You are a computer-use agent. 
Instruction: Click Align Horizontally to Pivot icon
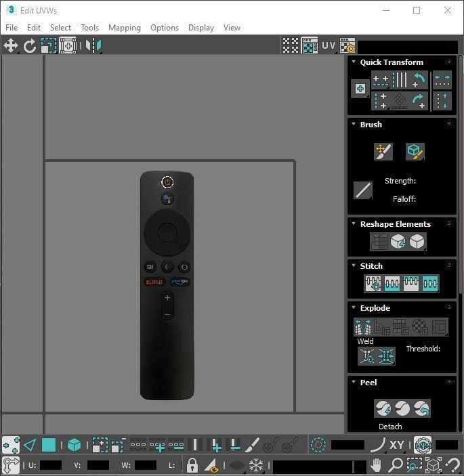tap(381, 80)
